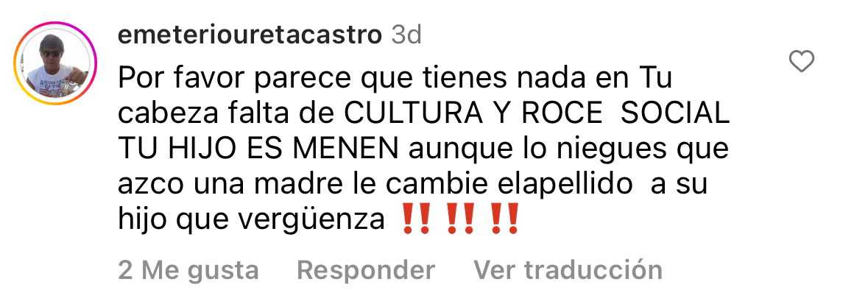View who liked via 2 Me gusta
868x304 pixels.
(x=188, y=270)
